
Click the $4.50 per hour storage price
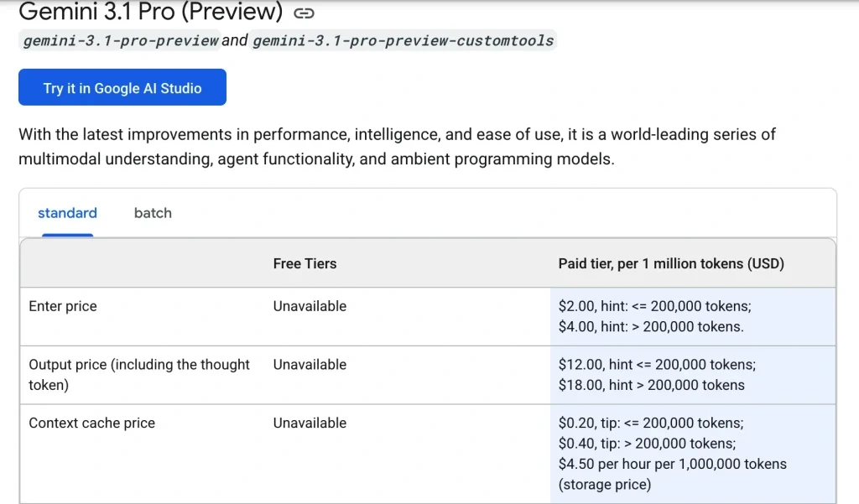point(672,474)
